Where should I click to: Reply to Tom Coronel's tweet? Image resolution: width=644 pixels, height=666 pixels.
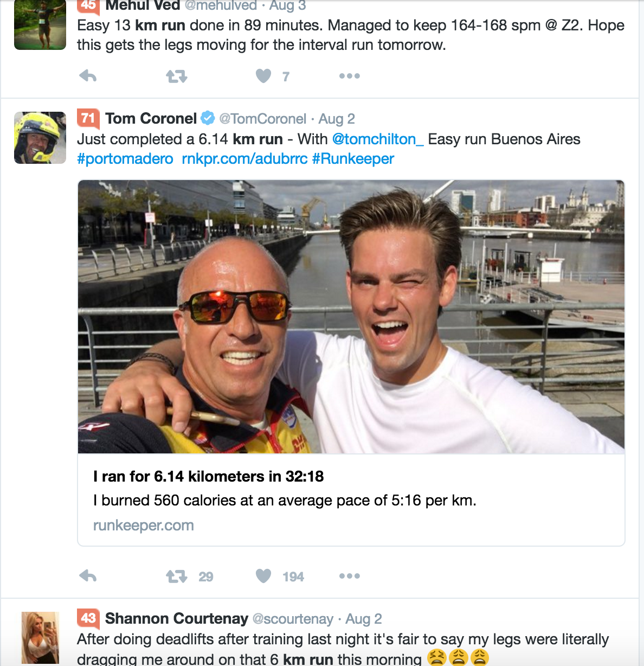[x=88, y=576]
